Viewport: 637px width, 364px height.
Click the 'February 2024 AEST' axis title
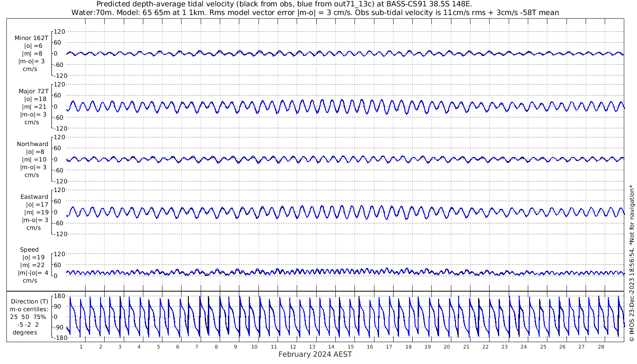(315, 354)
